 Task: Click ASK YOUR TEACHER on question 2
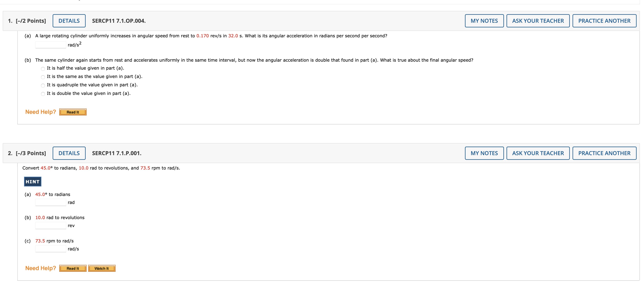(x=538, y=153)
